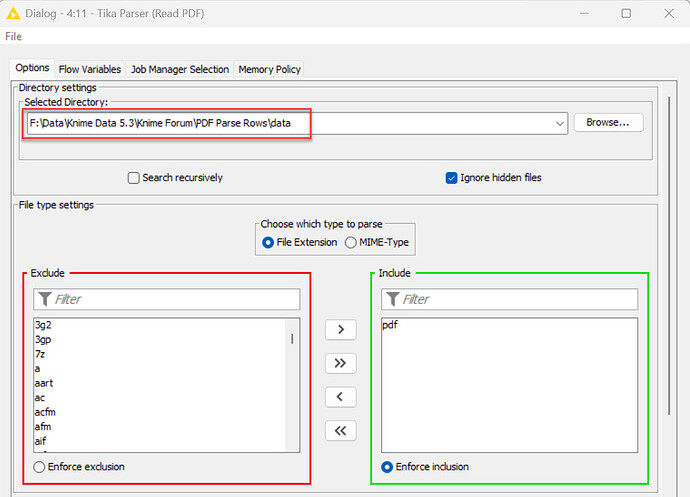This screenshot has height=497, width=690.
Task: Choose the Enforce inclusion radio button
Action: click(x=387, y=467)
